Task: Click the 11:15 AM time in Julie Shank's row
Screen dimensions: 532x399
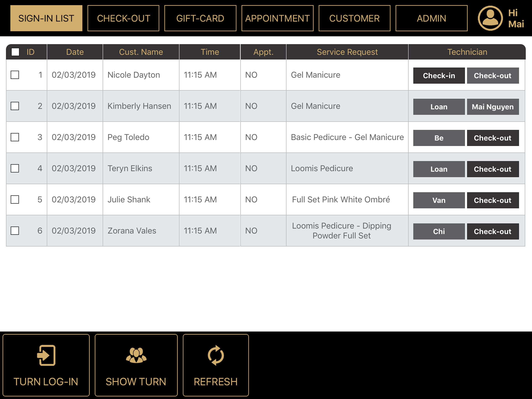Action: (200, 199)
